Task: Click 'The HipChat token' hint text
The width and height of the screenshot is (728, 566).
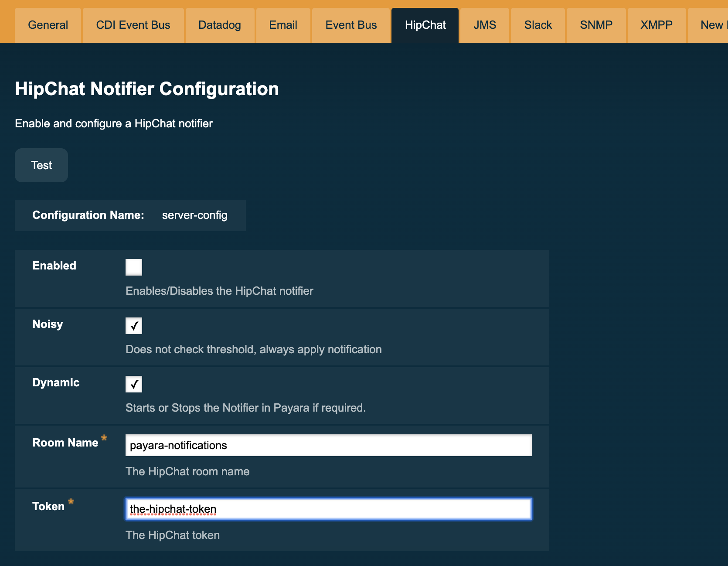Action: (x=173, y=535)
